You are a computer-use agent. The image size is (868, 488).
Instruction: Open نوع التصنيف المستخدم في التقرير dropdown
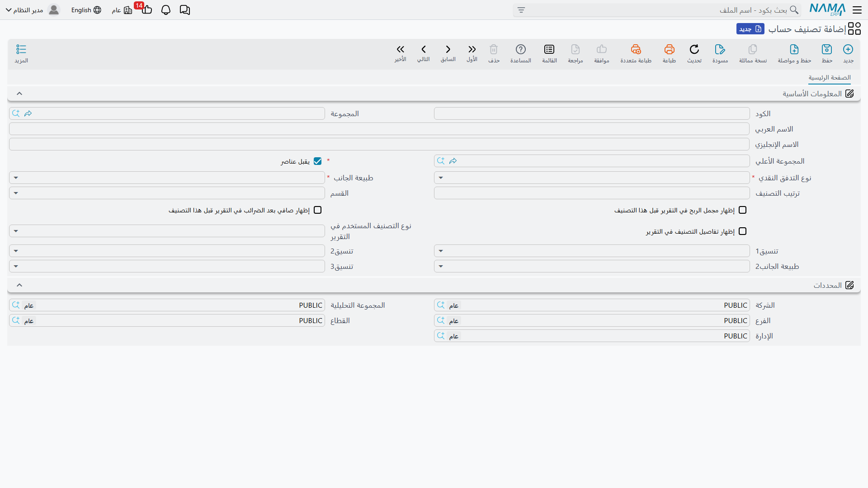click(x=167, y=231)
